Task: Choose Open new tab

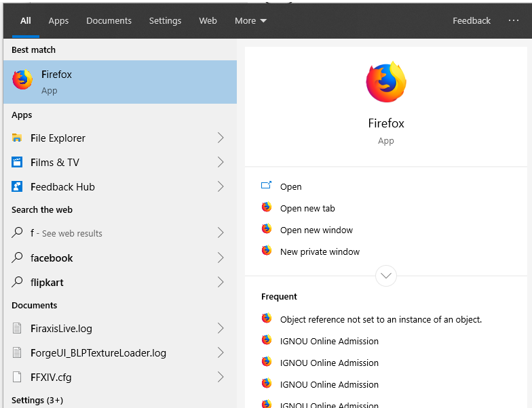Action: [307, 209]
